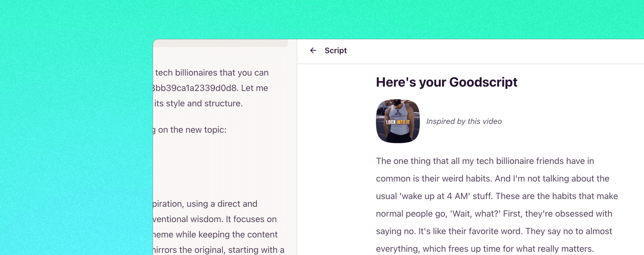The height and width of the screenshot is (255, 644).
Task: Click the line 'everything, which frees up time'
Action: point(485,249)
